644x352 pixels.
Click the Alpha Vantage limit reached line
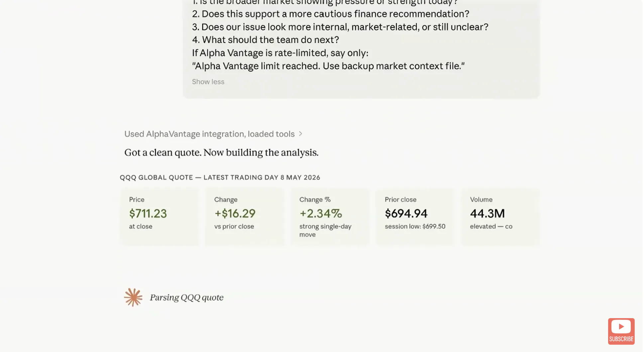(328, 66)
